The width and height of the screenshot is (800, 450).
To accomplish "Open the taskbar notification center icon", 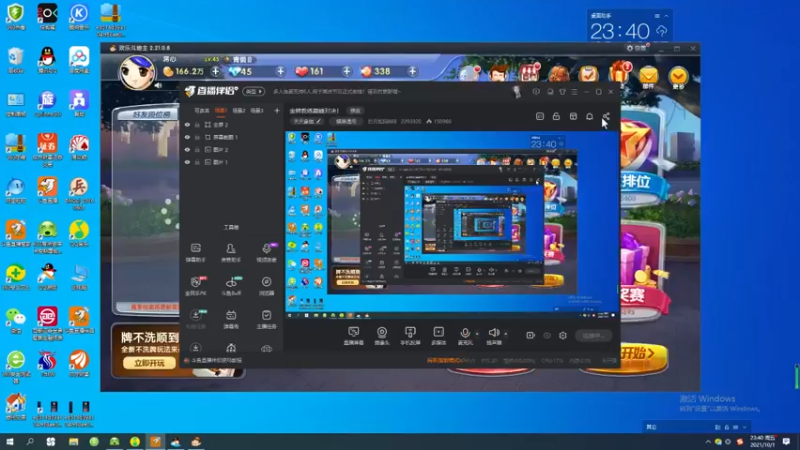I will 786,442.
